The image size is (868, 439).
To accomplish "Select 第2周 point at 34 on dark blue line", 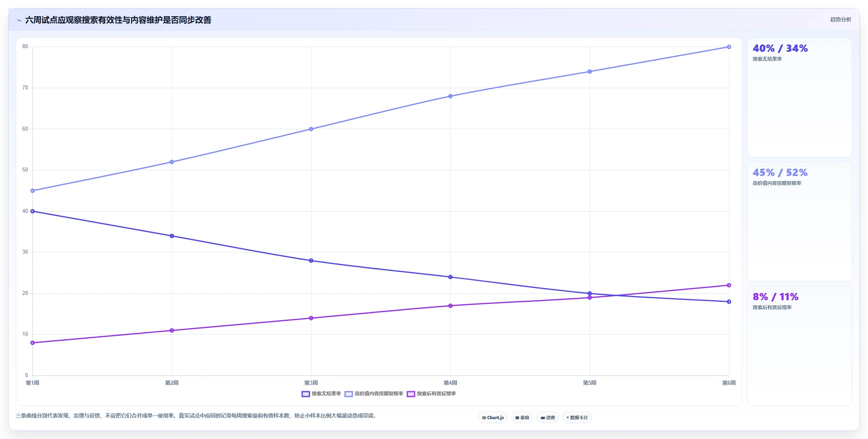I will coord(172,236).
